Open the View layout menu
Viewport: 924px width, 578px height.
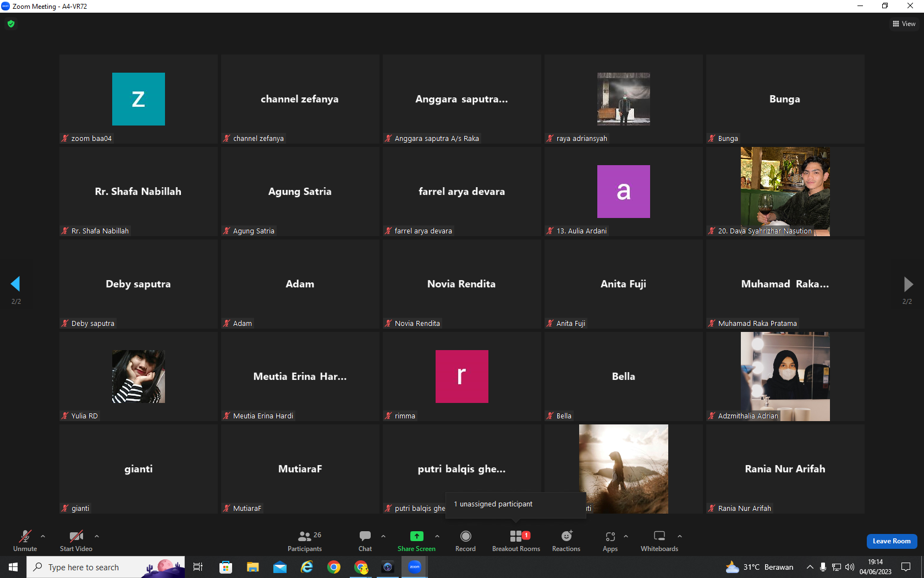[904, 24]
